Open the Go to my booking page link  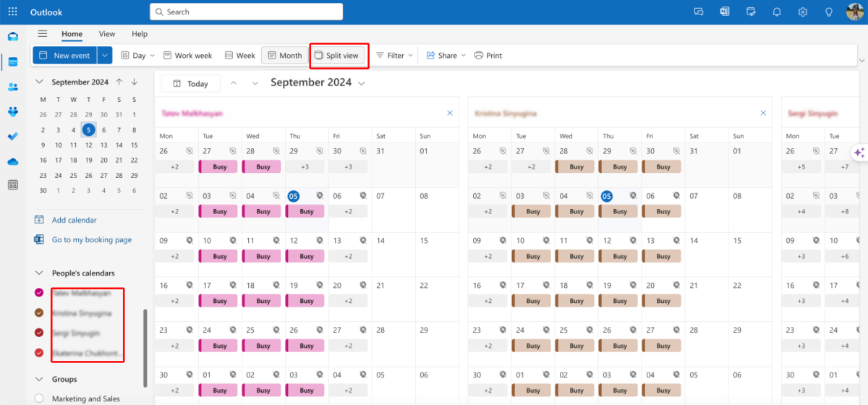(x=91, y=240)
